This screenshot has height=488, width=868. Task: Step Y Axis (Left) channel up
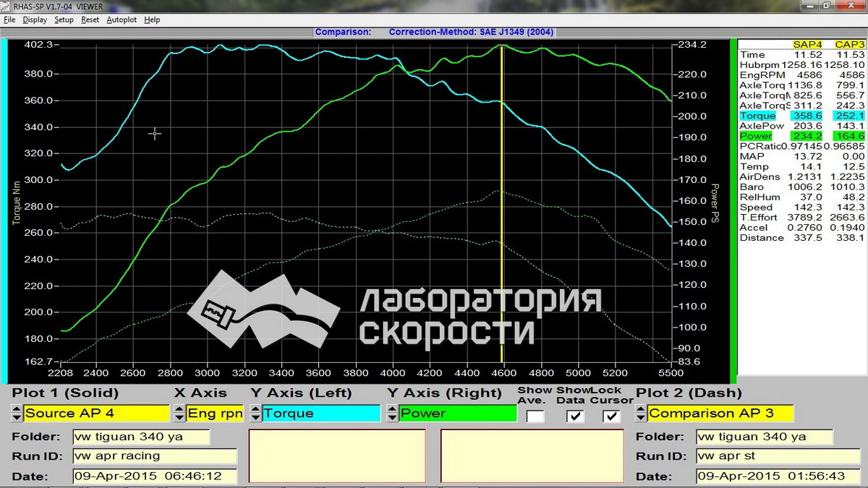point(255,409)
